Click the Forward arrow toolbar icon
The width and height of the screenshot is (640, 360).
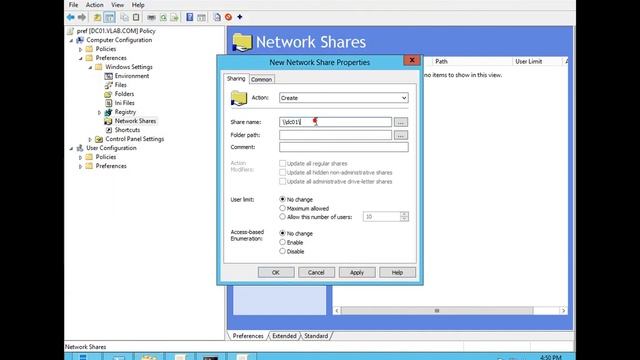82,17
